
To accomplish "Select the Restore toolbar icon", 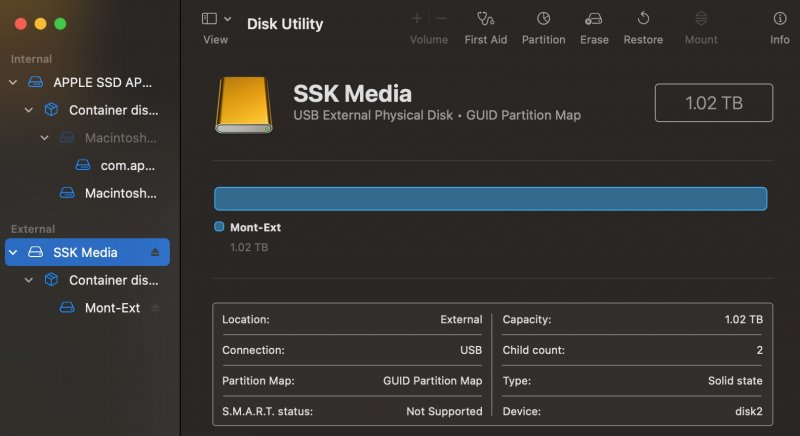I will click(x=643, y=19).
